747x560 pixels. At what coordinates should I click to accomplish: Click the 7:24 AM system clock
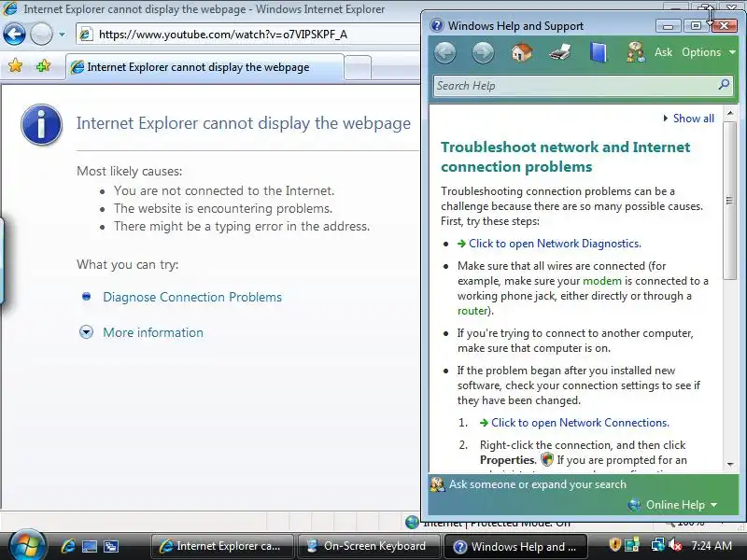(x=712, y=546)
